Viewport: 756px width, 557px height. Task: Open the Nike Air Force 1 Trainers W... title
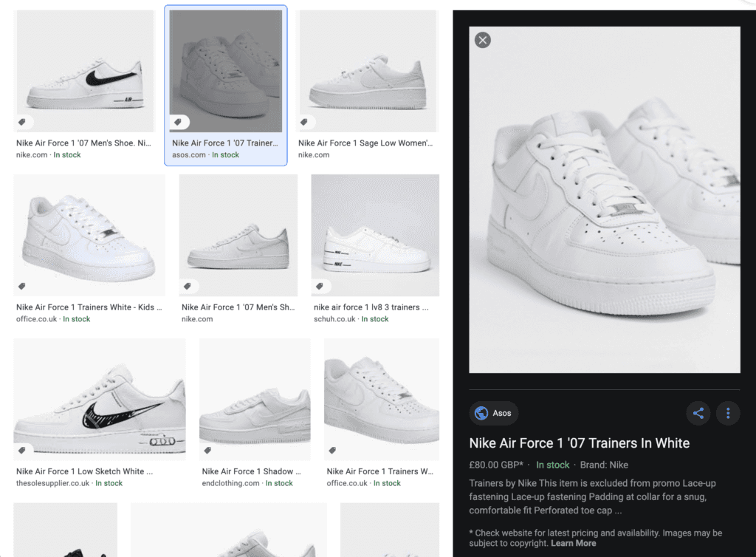pyautogui.click(x=380, y=471)
